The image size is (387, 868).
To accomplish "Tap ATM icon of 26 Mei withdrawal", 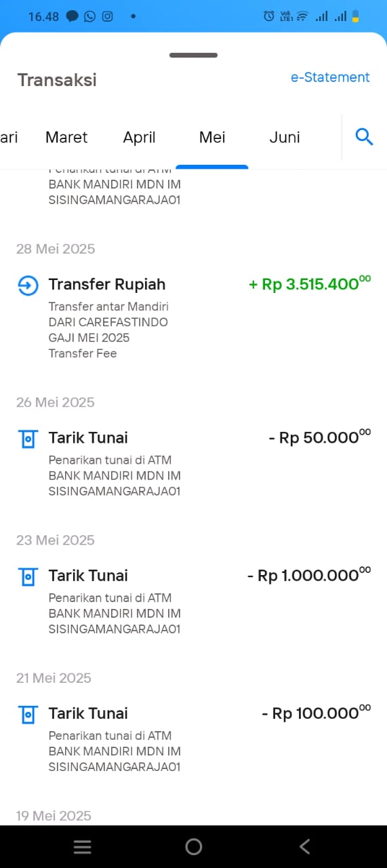I will coord(28,439).
